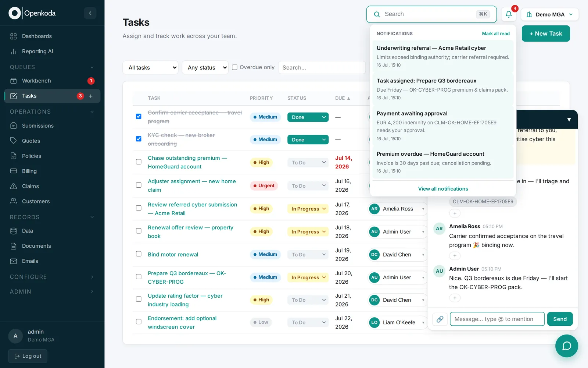Click the search magnifier icon in top bar
Screen dimensions: 588x368
pos(377,14)
